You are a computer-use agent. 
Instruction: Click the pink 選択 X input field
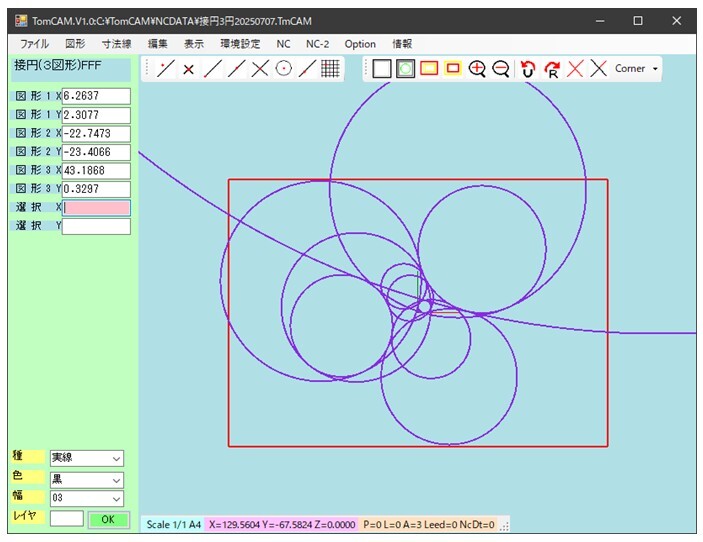coord(96,207)
